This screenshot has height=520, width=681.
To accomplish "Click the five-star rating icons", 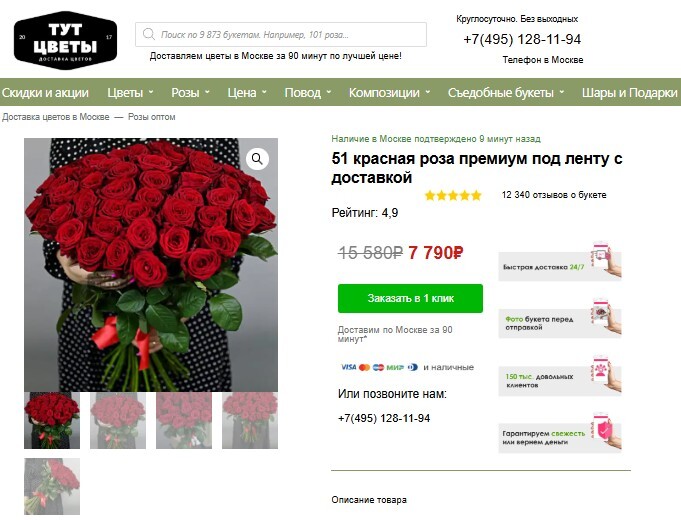I will coord(453,195).
